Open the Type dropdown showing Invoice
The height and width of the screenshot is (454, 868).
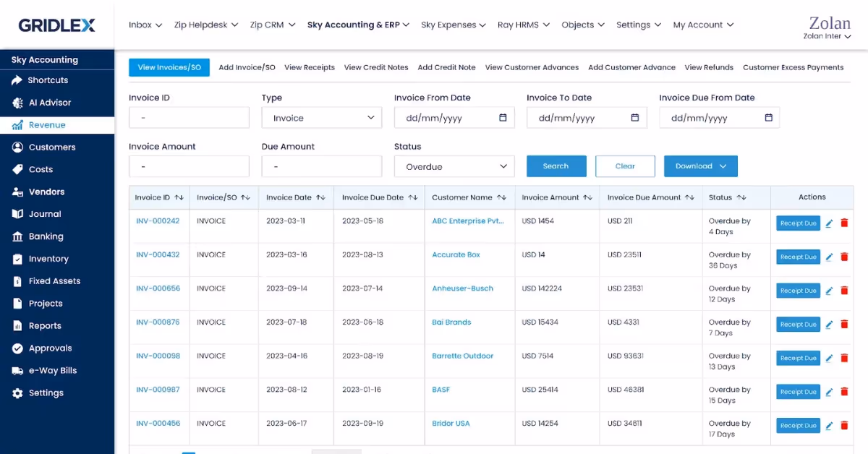pos(321,117)
